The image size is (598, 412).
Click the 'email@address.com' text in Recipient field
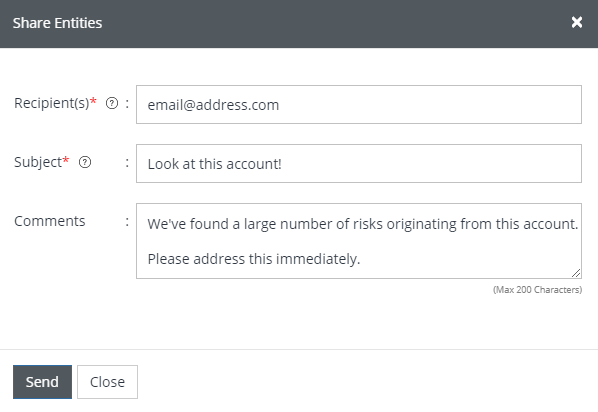pyautogui.click(x=213, y=105)
